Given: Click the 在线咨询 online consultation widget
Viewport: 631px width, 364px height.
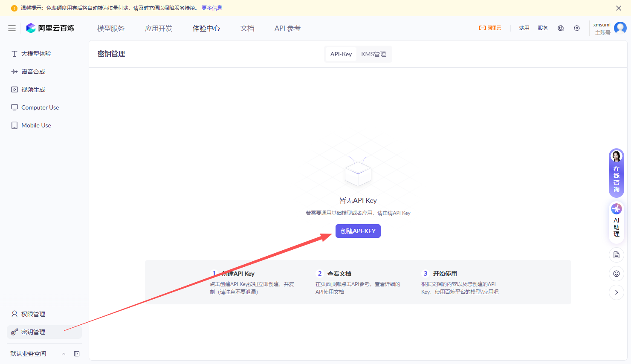Looking at the screenshot, I should pyautogui.click(x=617, y=173).
